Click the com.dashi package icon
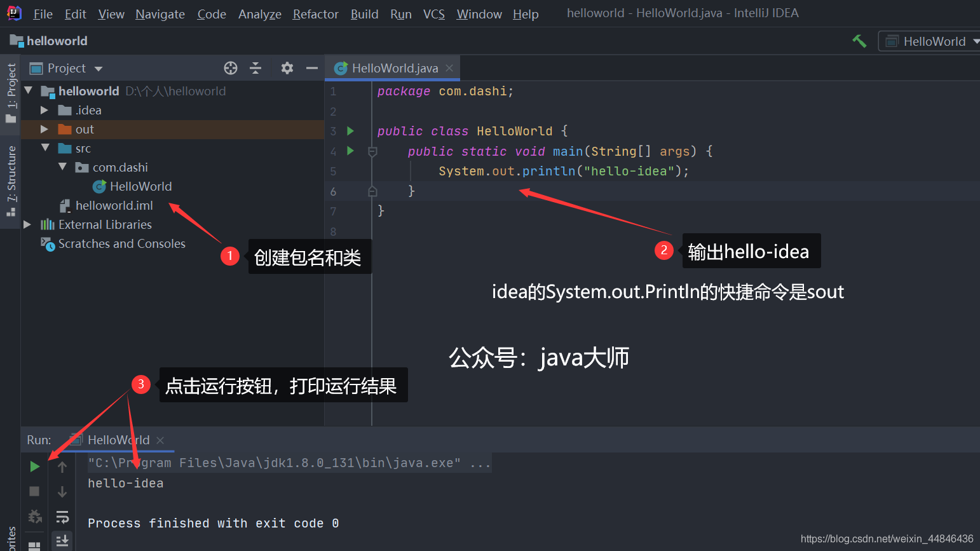 click(82, 167)
